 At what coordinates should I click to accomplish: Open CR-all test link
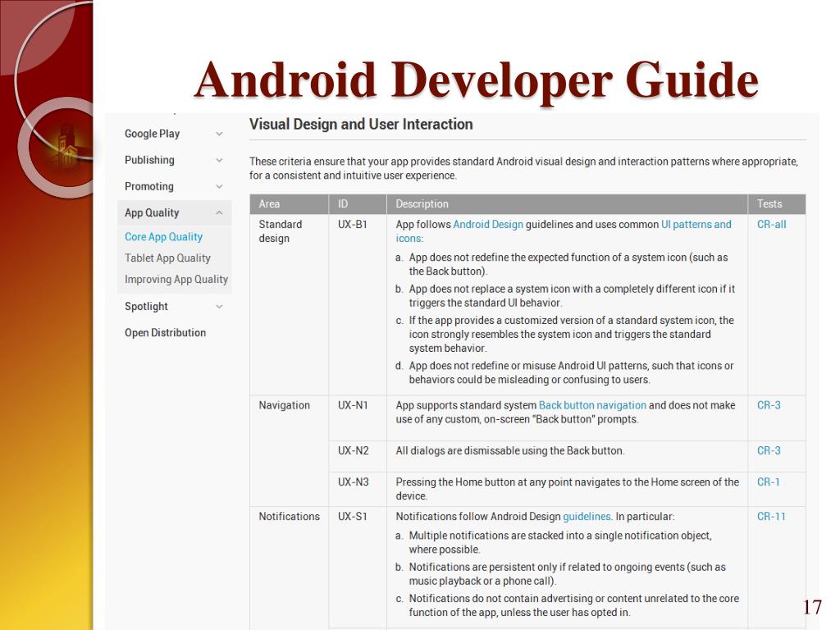771,225
